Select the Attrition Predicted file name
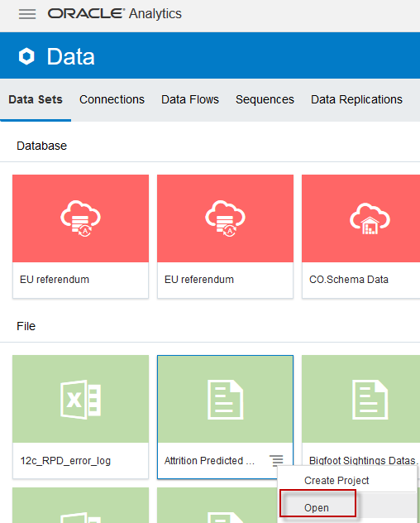 point(209,461)
